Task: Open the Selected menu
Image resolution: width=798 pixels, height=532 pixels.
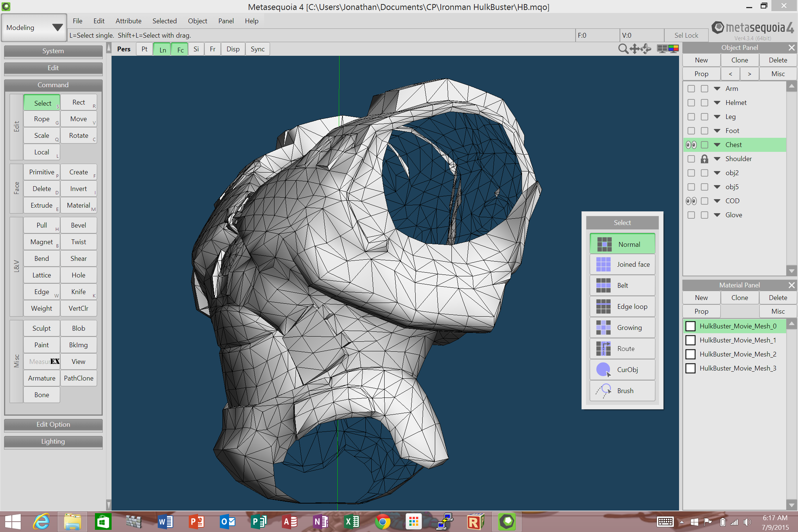Action: click(x=165, y=21)
